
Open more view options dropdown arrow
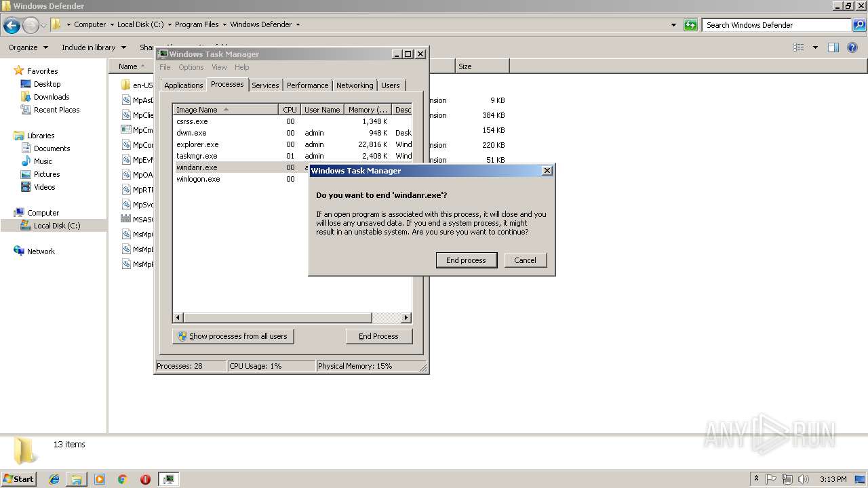click(815, 47)
